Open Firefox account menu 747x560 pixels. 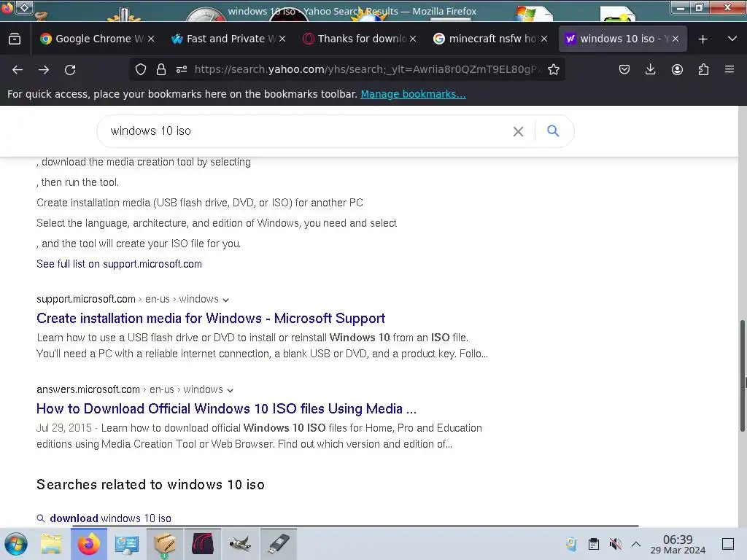(677, 69)
